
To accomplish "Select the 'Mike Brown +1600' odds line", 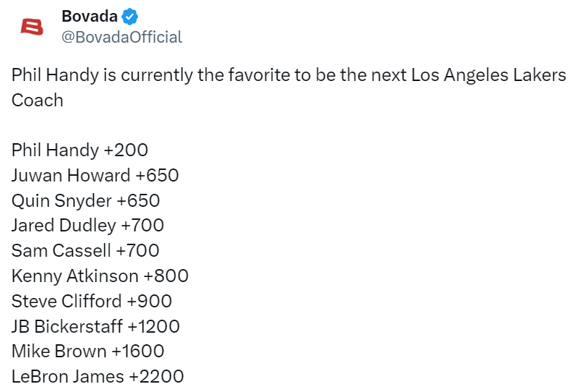I will (87, 351).
